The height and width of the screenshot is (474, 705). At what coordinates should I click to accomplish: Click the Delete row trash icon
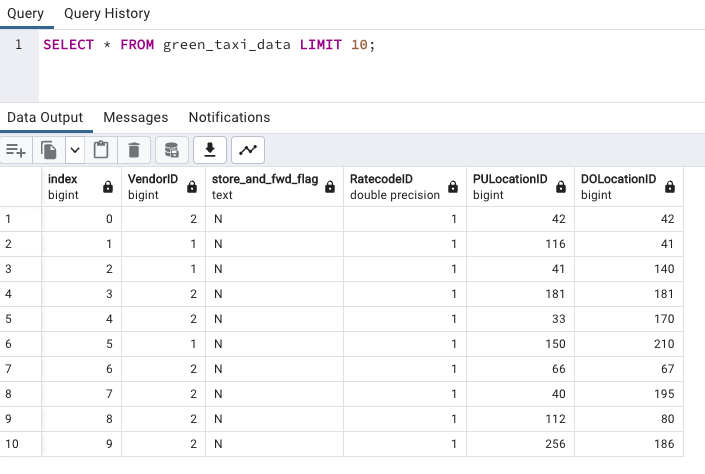click(134, 150)
